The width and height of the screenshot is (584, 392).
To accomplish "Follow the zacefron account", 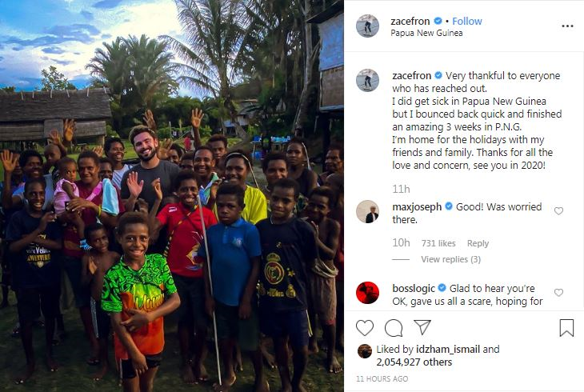I will [x=467, y=22].
